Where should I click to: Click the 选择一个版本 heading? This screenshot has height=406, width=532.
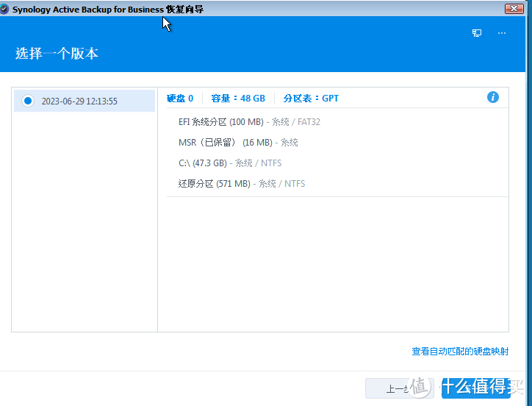pos(57,54)
